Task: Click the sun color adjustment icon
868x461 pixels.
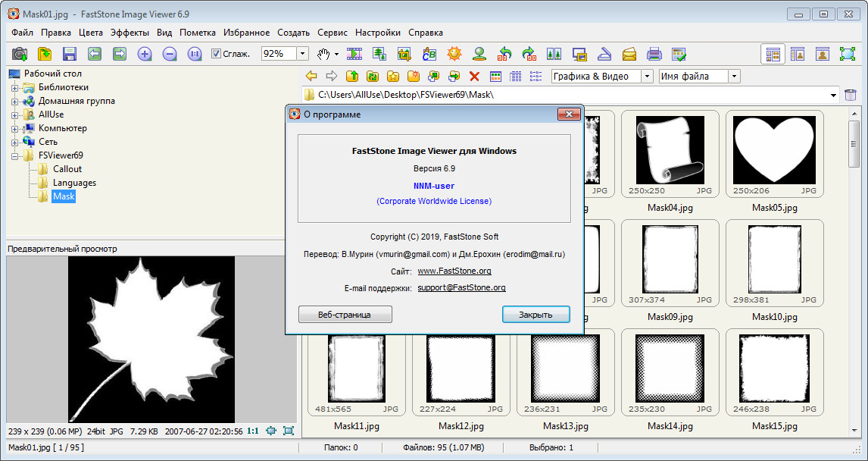Action: pyautogui.click(x=454, y=54)
